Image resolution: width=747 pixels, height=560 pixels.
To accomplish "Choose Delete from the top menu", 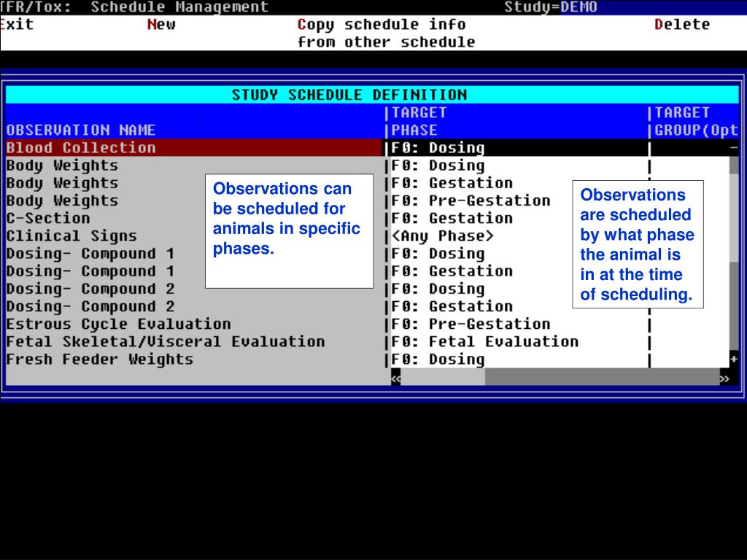I will (682, 24).
